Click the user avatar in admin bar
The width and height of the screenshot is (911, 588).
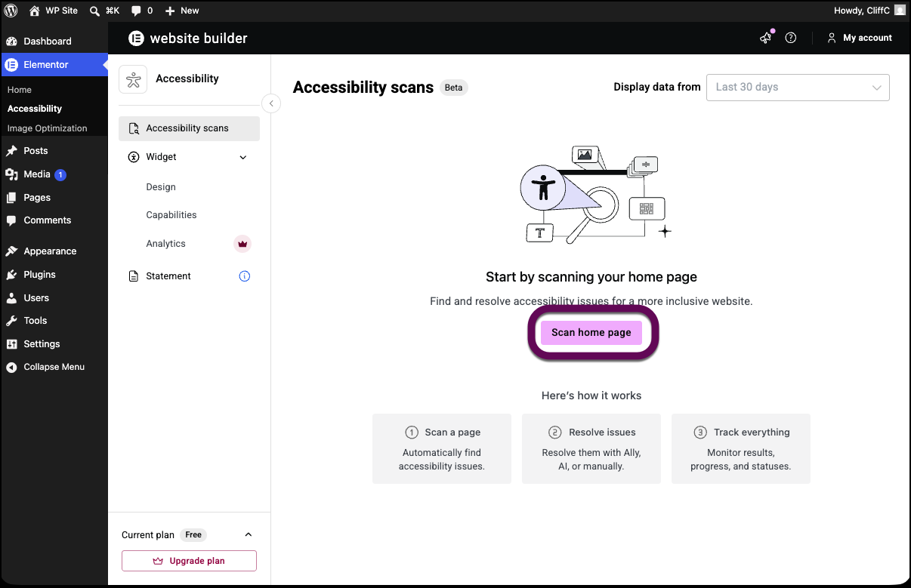coord(900,11)
